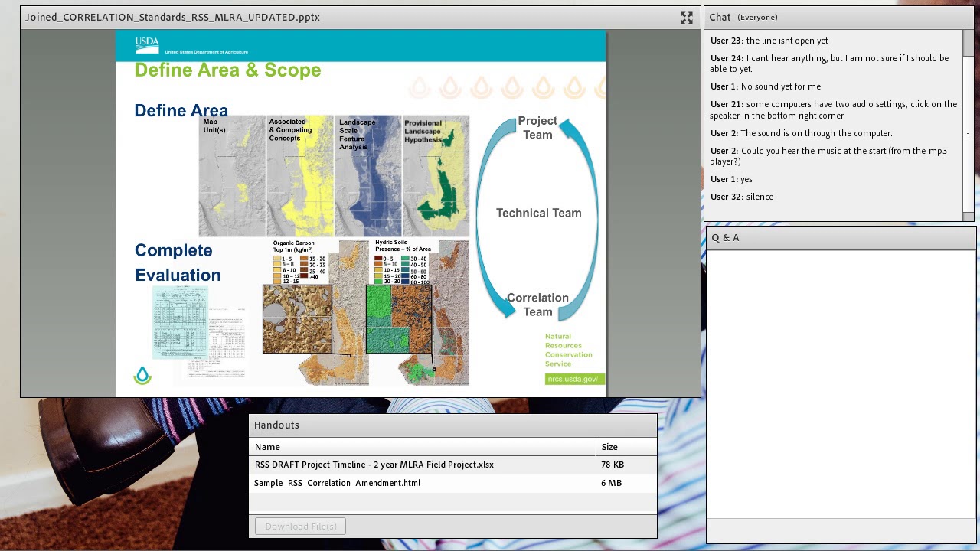Click the Download File(s) button
Image resolution: width=980 pixels, height=551 pixels.
click(x=301, y=526)
